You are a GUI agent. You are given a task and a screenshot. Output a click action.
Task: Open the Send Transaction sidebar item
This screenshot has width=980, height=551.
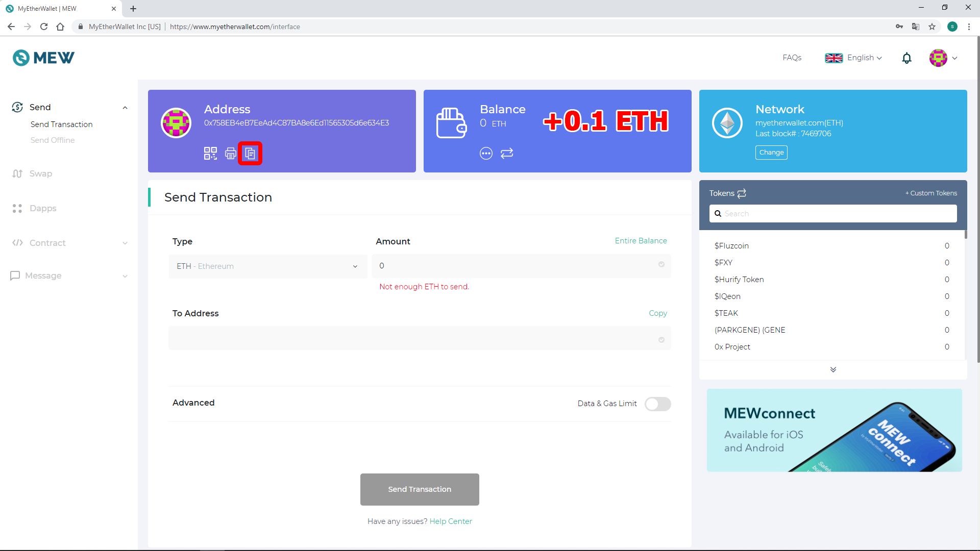pyautogui.click(x=61, y=124)
